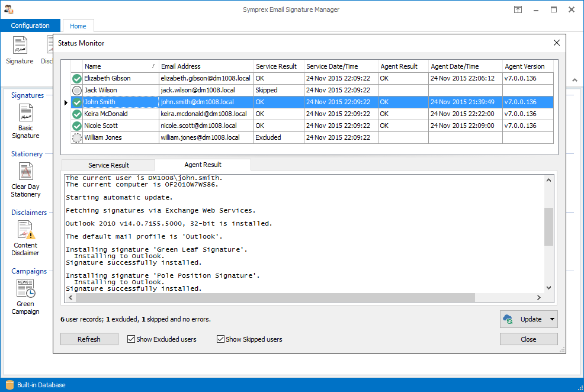Sort by the Name column header
The width and height of the screenshot is (584, 392).
pyautogui.click(x=120, y=66)
